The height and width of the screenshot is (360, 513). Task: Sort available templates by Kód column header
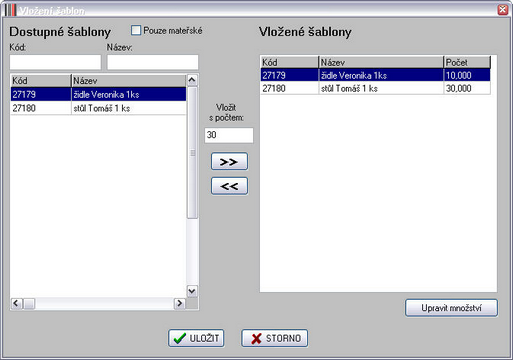[x=41, y=81]
